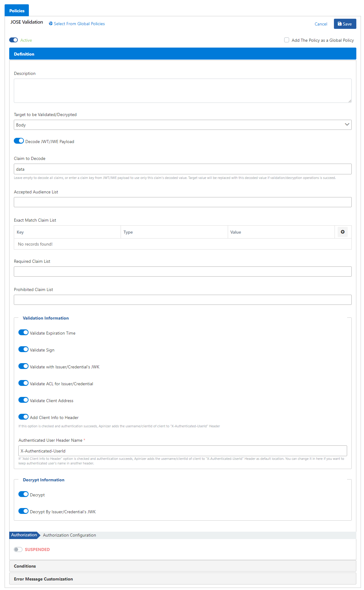Check Add The Policy as a Global Policy
The height and width of the screenshot is (590, 364).
(287, 40)
